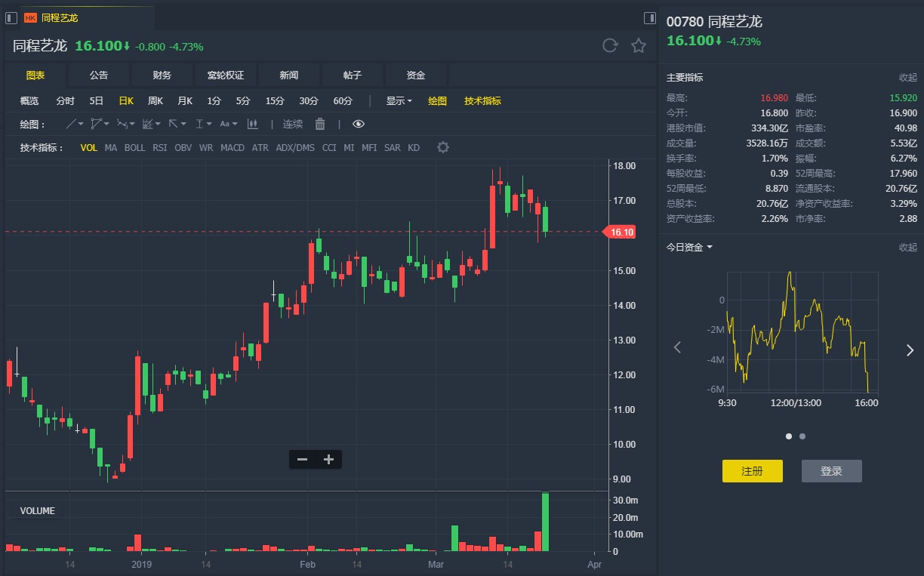Show next fund chart with right arrow
The width and height of the screenshot is (924, 576).
(910, 349)
